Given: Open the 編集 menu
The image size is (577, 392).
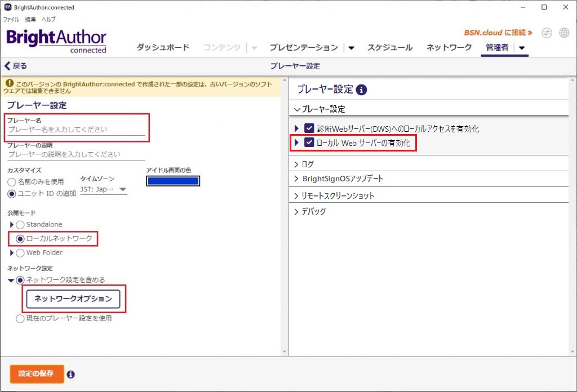Looking at the screenshot, I should click(x=30, y=20).
